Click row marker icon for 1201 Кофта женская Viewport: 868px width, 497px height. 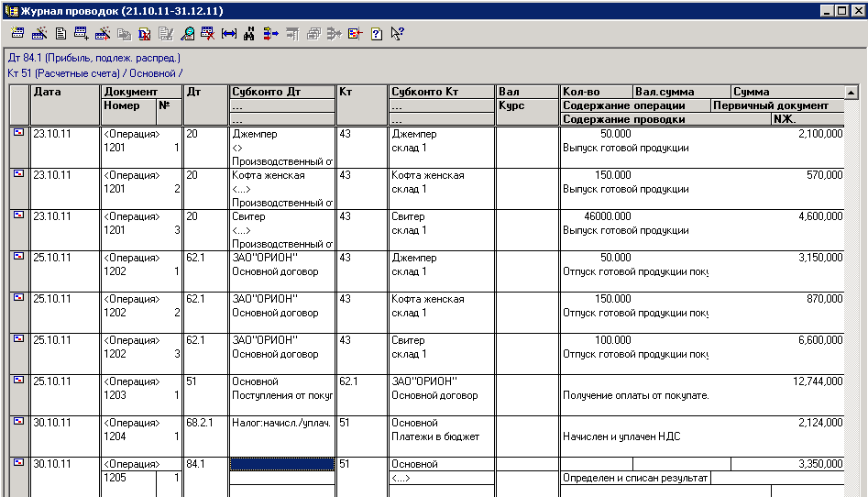click(19, 173)
